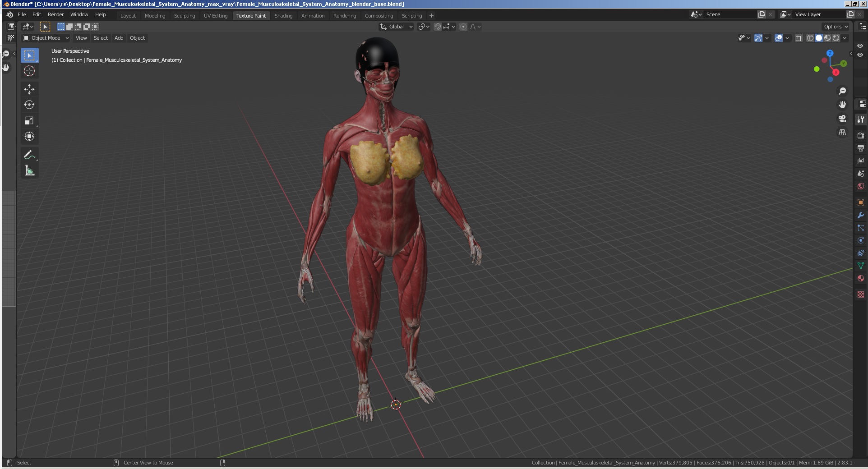Image resolution: width=868 pixels, height=469 pixels.
Task: Click the viewport zoom magnifier gizmo
Action: [x=842, y=91]
